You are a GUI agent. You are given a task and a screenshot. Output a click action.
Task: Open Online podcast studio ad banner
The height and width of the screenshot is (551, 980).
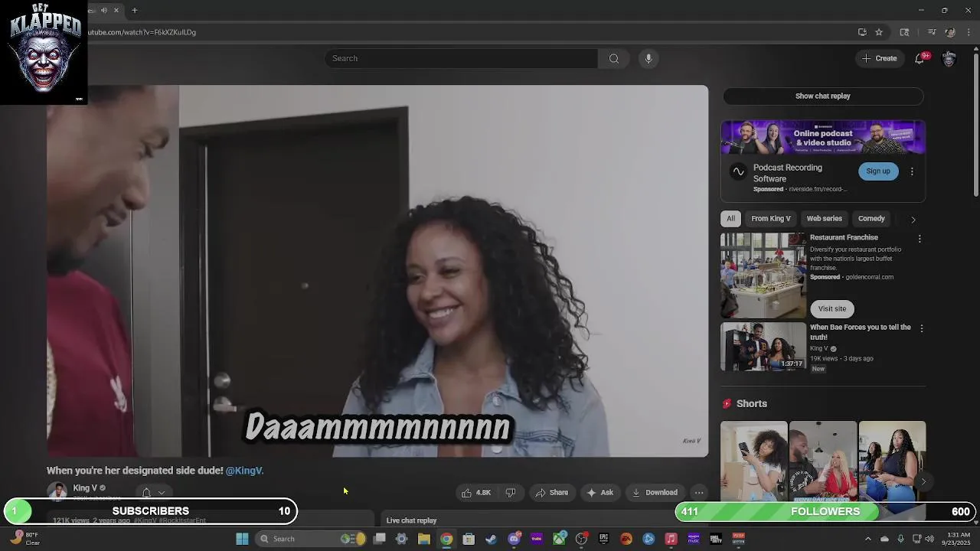click(x=823, y=138)
